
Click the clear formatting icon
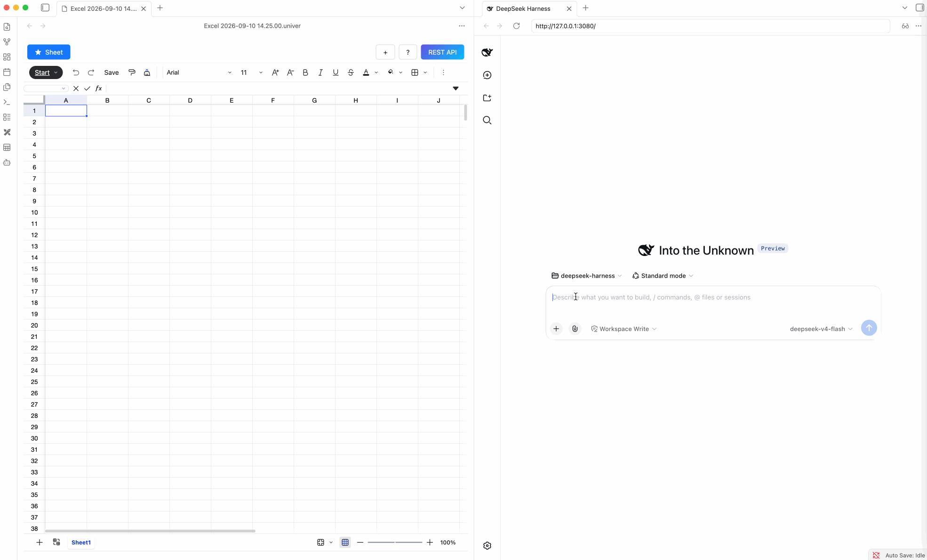click(147, 72)
